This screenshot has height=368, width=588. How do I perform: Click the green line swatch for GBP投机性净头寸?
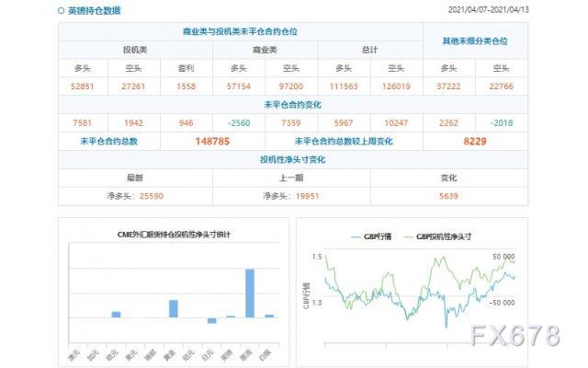pos(408,237)
